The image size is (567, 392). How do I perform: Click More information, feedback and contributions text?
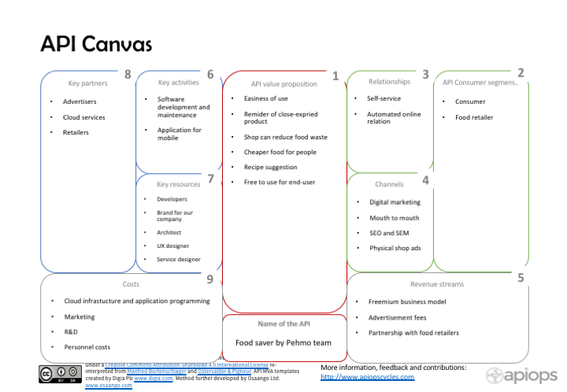[394, 368]
